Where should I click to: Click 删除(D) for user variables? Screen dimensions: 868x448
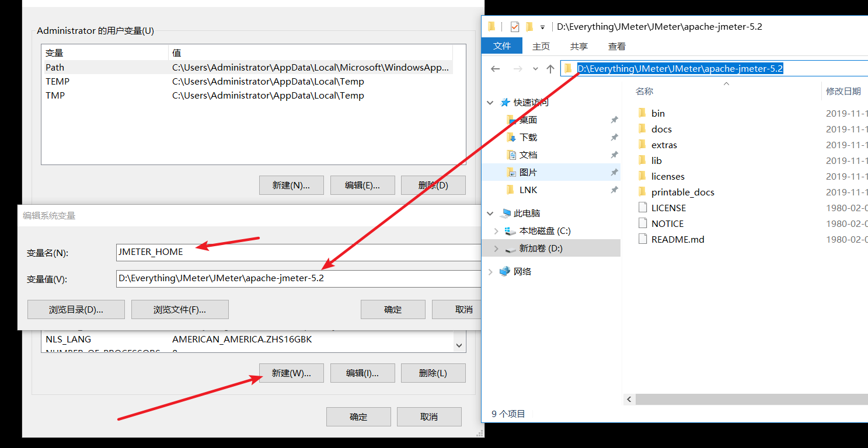click(433, 185)
